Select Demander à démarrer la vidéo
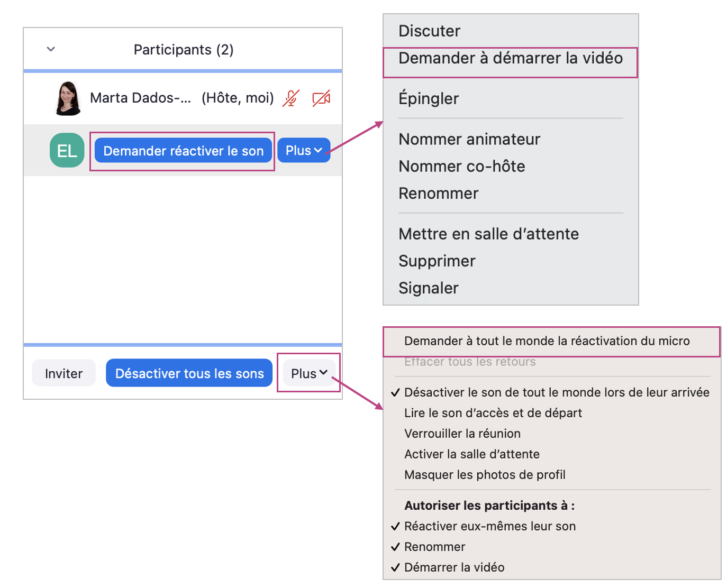Viewport: 727px width, 588px height. point(510,58)
